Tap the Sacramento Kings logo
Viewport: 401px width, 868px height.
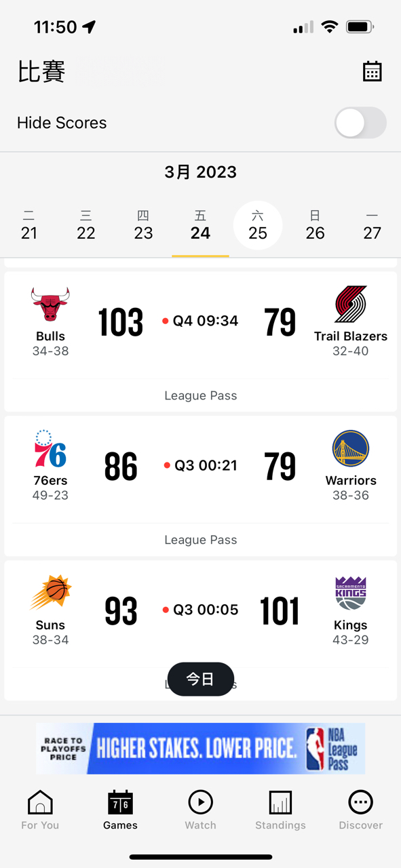[x=351, y=593]
